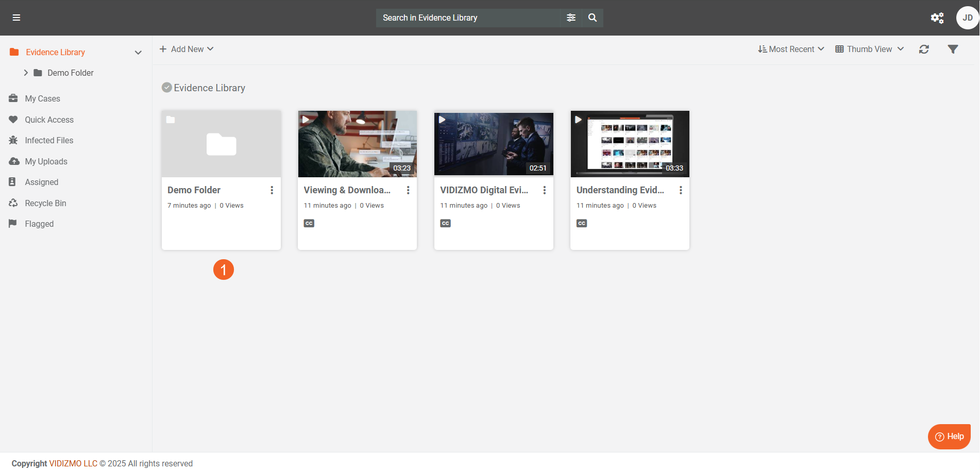
Task: Open the filter funnel icon
Action: click(953, 49)
